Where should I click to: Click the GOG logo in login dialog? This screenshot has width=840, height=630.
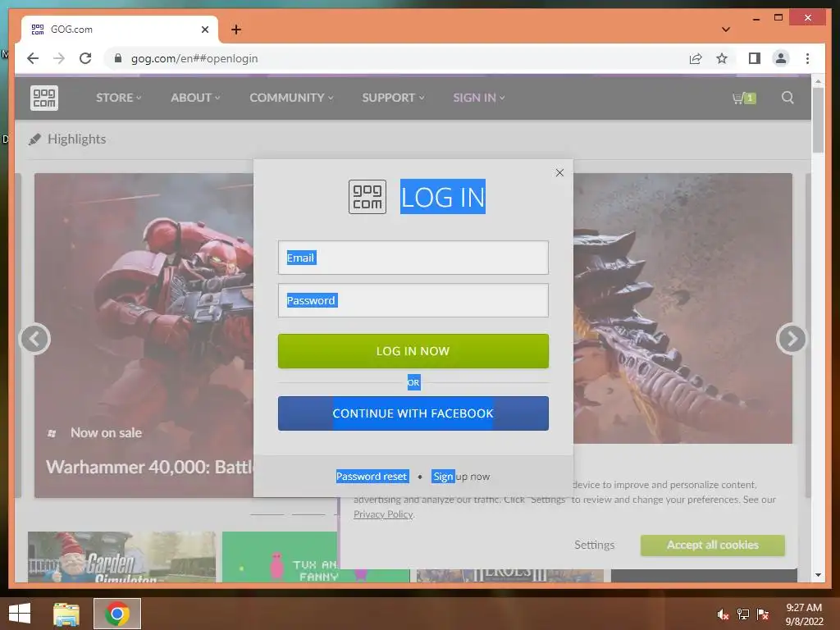[x=367, y=197]
